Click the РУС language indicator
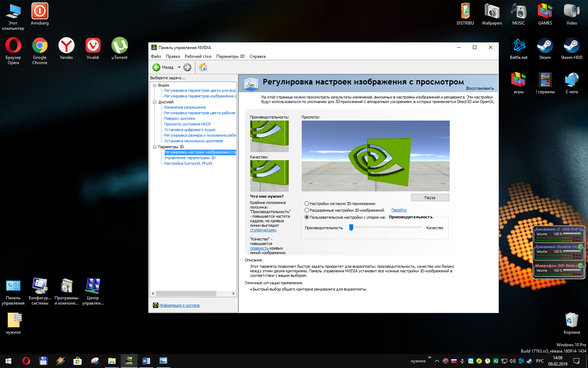This screenshot has width=588, height=368. pos(540,361)
